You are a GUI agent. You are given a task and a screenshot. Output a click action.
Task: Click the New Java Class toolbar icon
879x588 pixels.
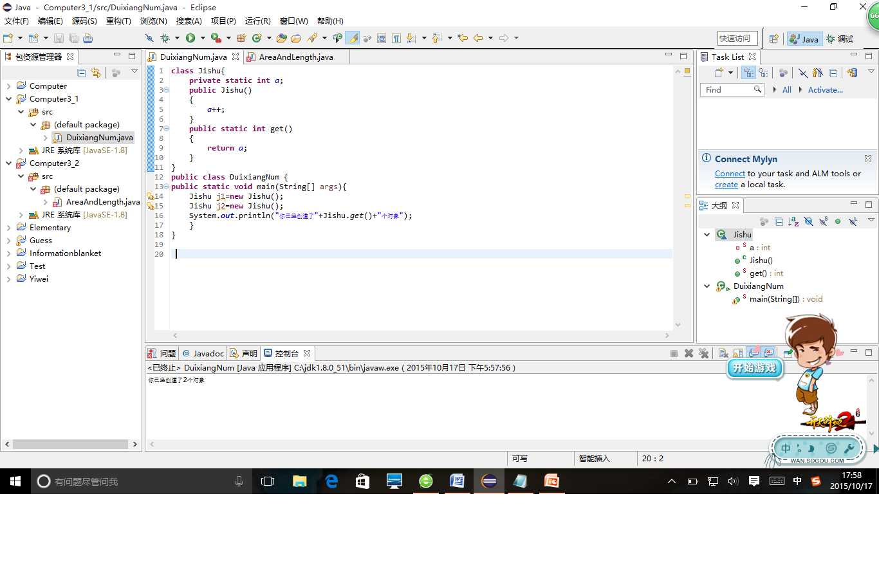tap(257, 39)
